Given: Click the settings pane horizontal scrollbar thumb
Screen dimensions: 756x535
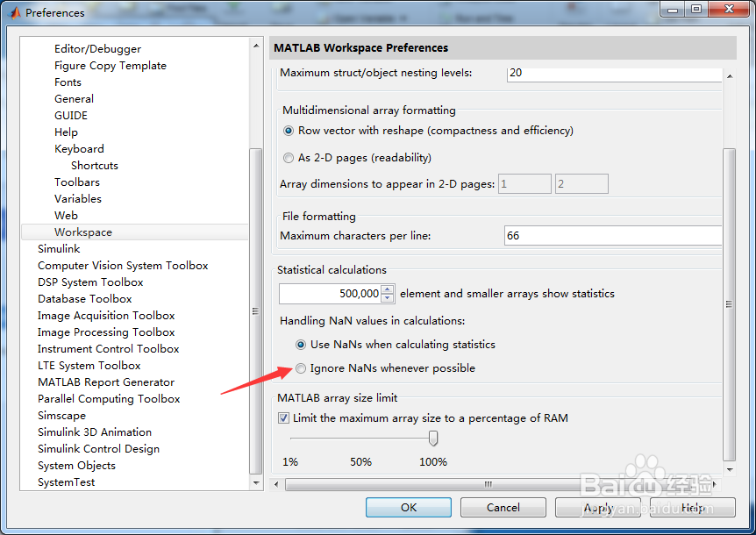Looking at the screenshot, I should point(488,484).
